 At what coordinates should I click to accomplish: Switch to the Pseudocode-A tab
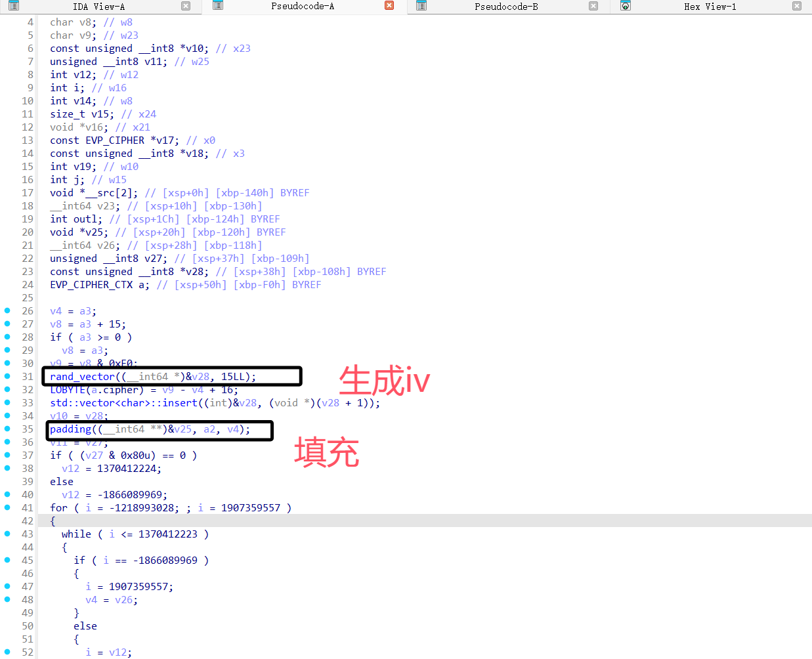coord(302,7)
